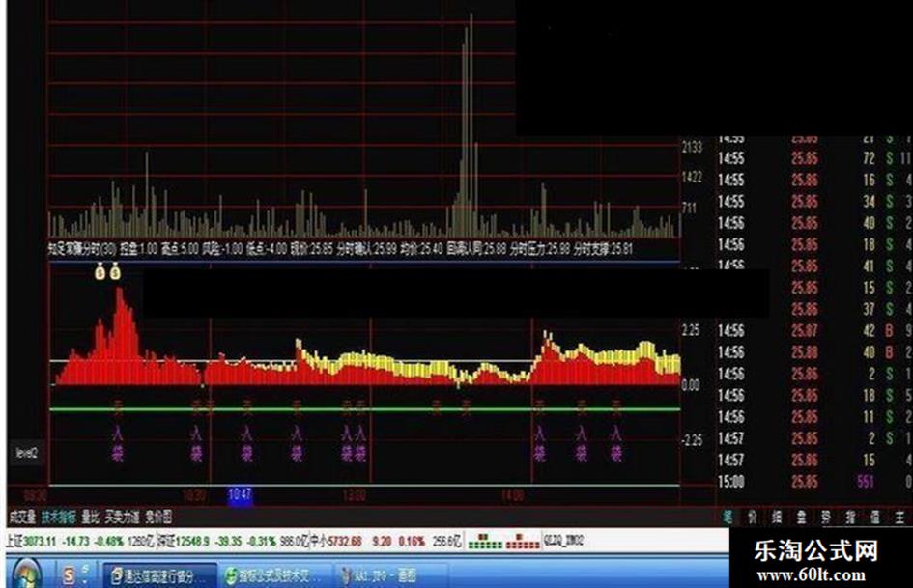Click the Sogou input method S icon
This screenshot has height=588, width=913.
pos(69,575)
